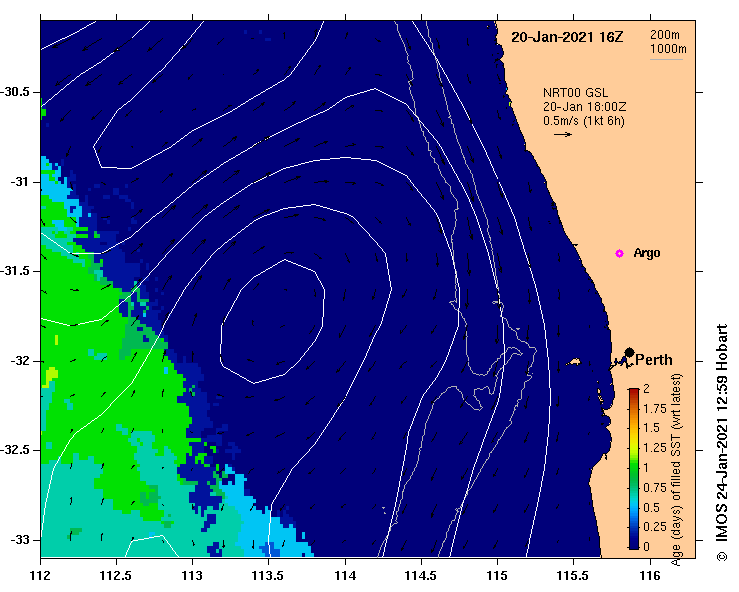The width and height of the screenshot is (739, 592).
Task: Click the latitude axis label -30.5
Action: coord(15,92)
